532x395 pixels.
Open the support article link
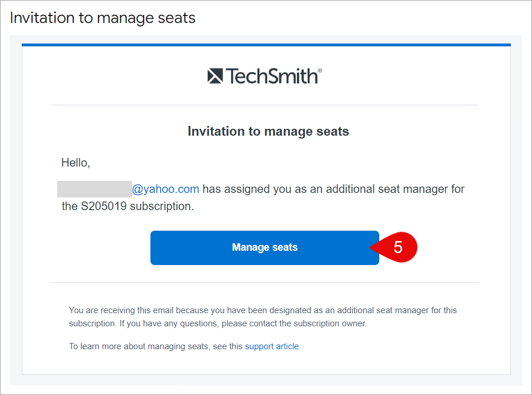(272, 346)
